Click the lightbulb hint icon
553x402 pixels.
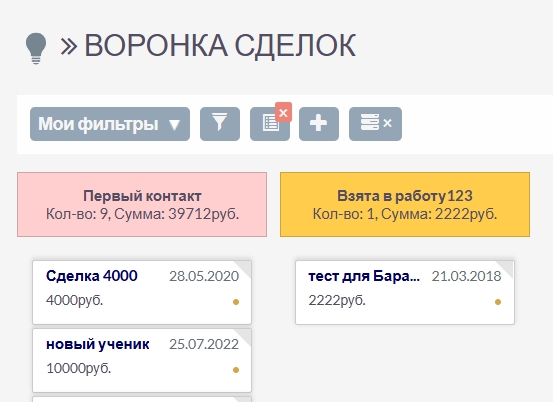tap(36, 49)
